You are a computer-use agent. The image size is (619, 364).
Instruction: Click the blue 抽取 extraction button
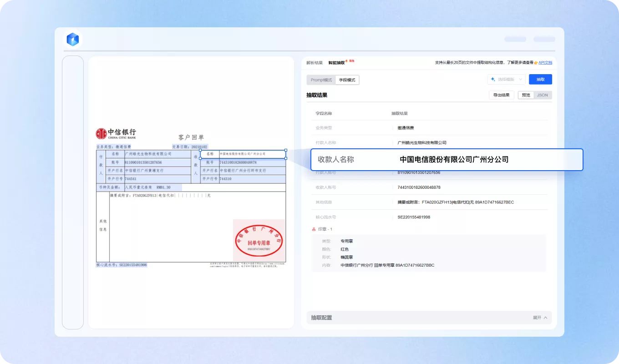click(x=540, y=79)
